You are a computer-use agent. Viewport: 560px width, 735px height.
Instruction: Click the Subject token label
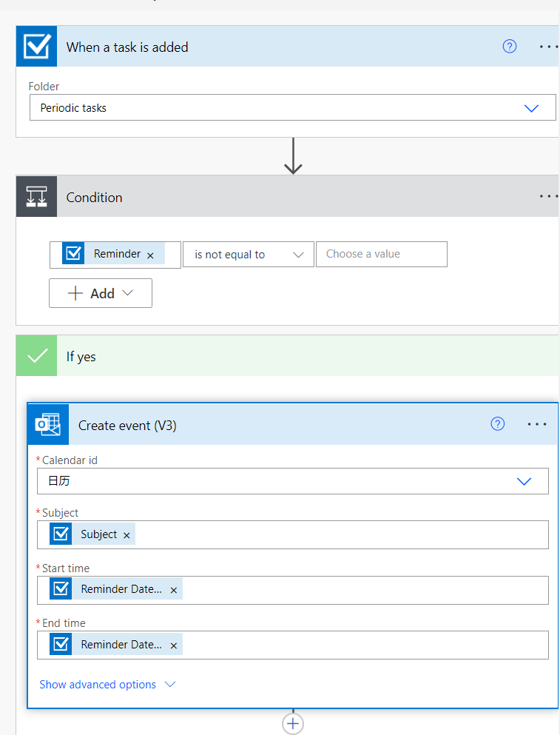[x=99, y=534]
